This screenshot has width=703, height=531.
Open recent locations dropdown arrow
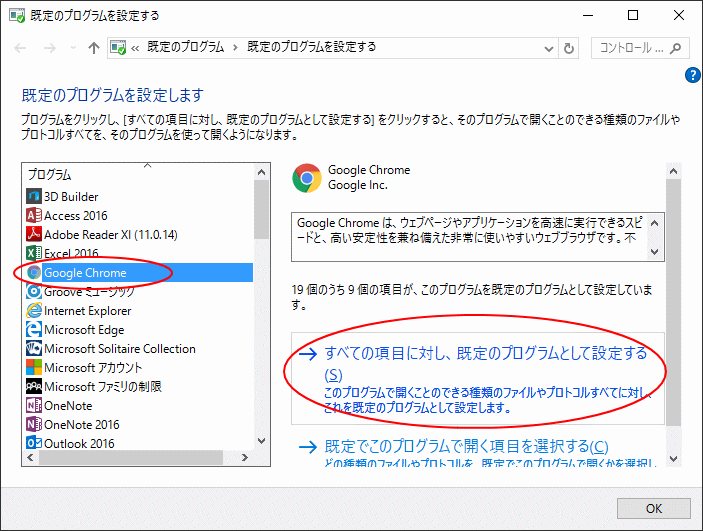[73, 48]
